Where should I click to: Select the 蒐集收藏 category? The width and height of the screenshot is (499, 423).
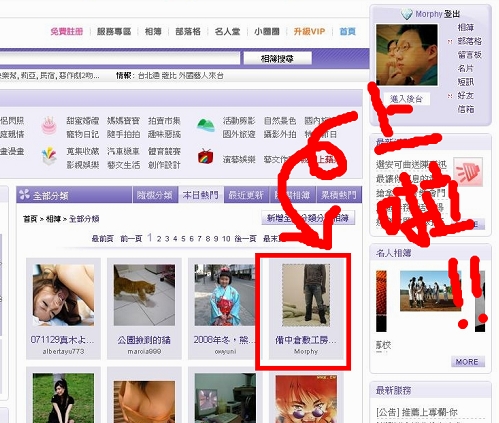tap(82, 151)
